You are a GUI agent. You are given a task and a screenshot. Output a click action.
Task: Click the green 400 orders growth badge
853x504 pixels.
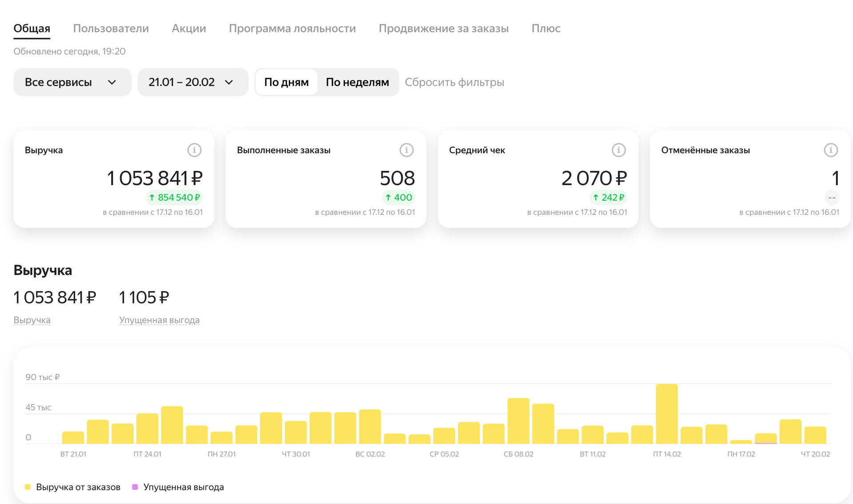tap(399, 198)
